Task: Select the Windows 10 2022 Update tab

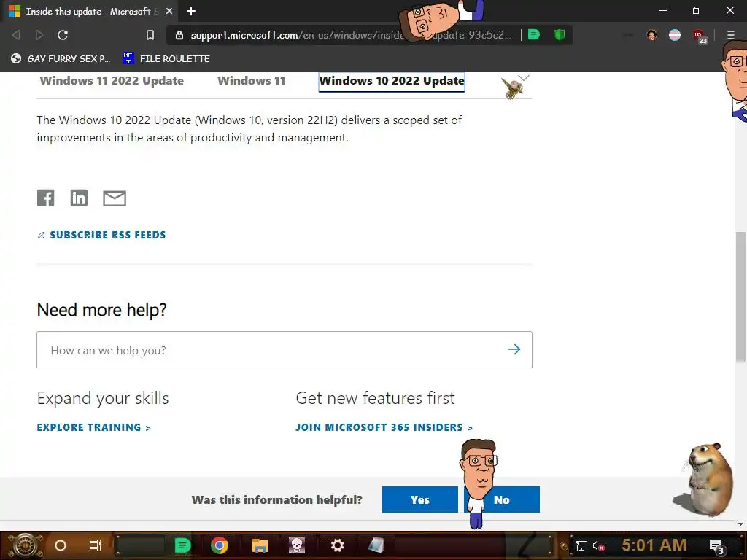Action: tap(392, 81)
